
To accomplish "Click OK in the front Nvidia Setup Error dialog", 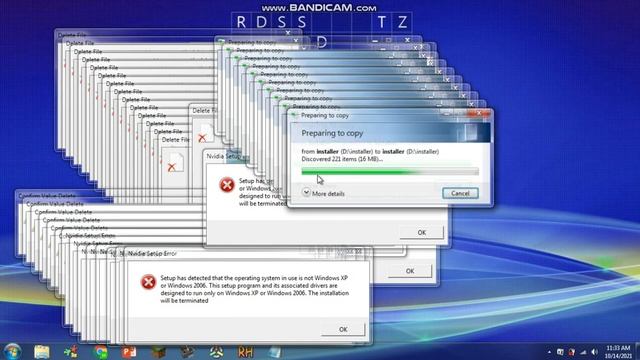I will 343,329.
